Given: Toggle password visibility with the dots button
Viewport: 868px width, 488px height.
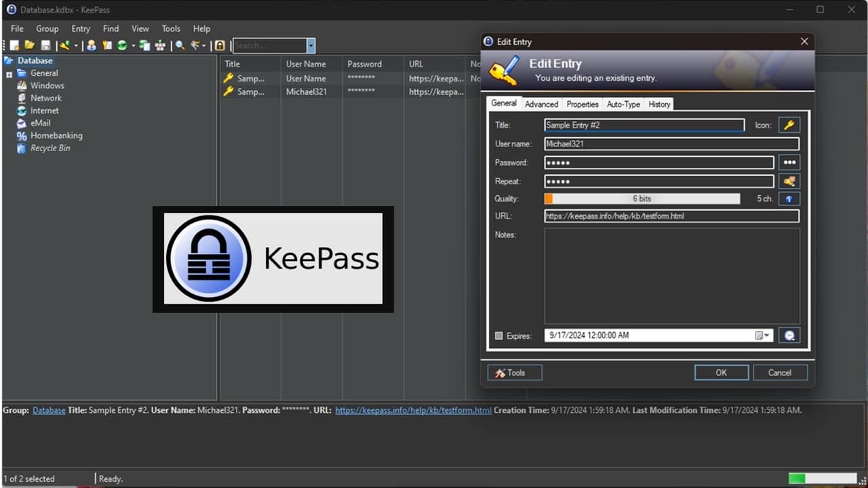Looking at the screenshot, I should [x=789, y=162].
